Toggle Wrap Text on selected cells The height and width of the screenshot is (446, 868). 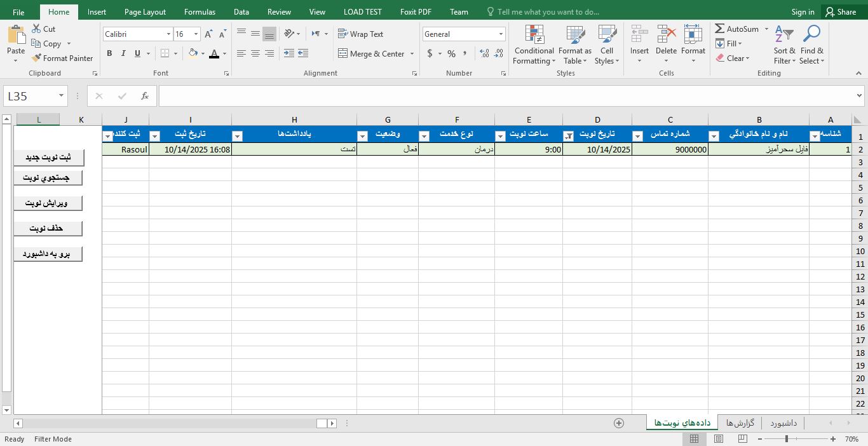[x=360, y=34]
